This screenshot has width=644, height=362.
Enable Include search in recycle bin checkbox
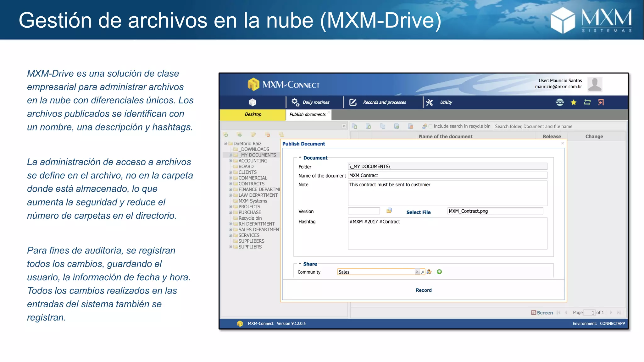point(430,126)
